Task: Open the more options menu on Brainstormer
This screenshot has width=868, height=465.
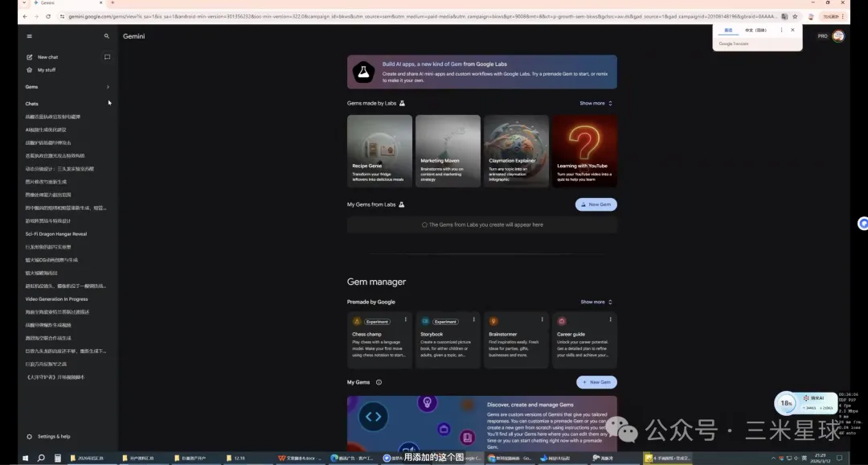Action: pos(542,319)
